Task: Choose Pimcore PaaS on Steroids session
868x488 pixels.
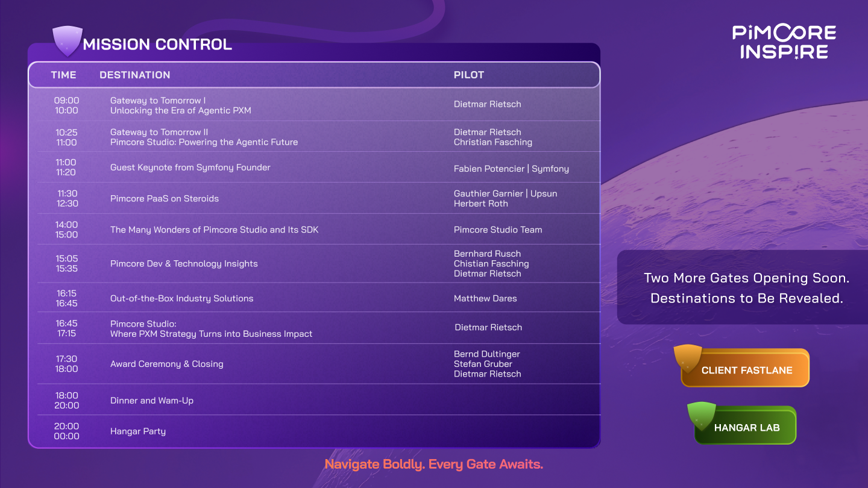Action: pos(164,199)
